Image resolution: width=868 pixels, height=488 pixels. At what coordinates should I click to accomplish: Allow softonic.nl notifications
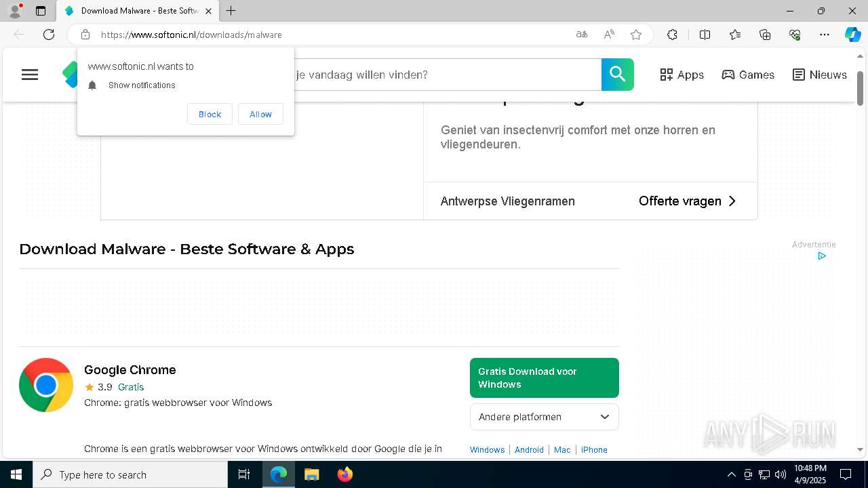pyautogui.click(x=260, y=114)
